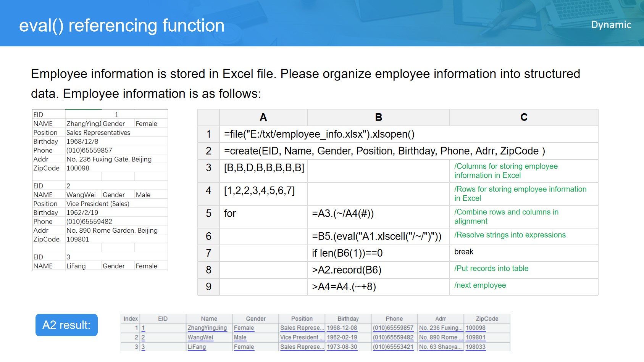Select column header B in the code grid
The height and width of the screenshot is (362, 644).
click(378, 117)
